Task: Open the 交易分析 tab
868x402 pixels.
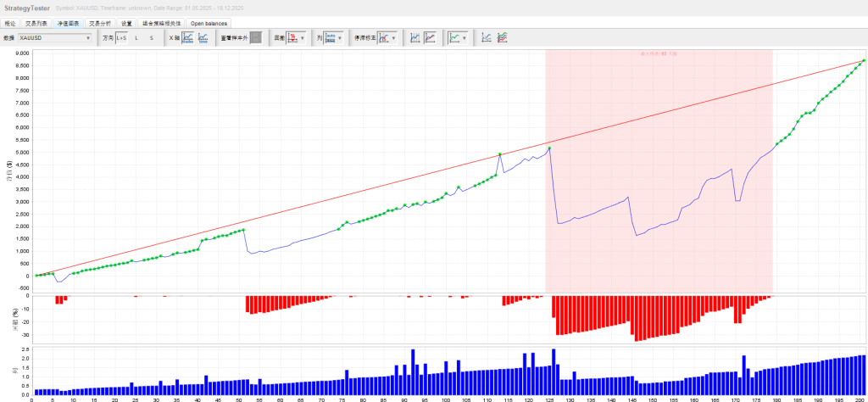Action: coord(100,24)
